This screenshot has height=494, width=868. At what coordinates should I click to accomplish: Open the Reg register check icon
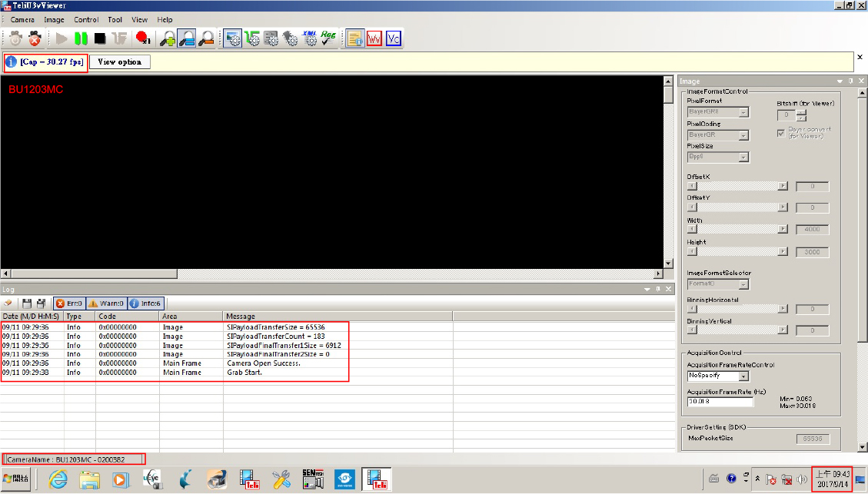click(x=329, y=38)
